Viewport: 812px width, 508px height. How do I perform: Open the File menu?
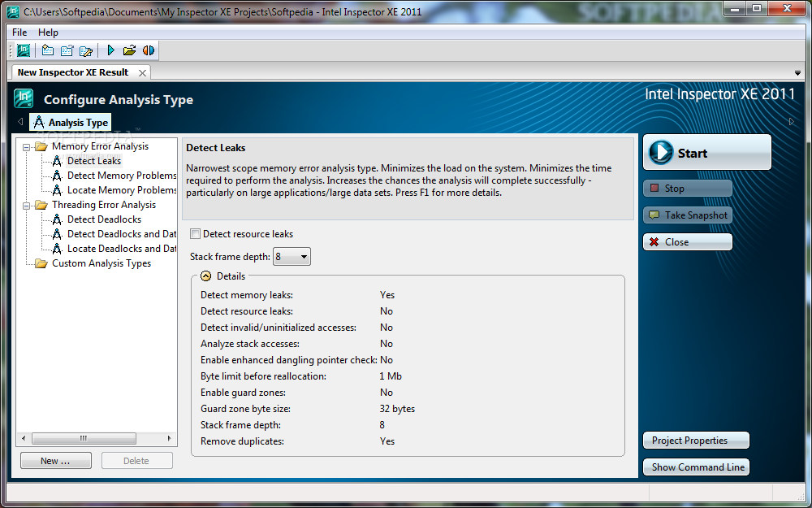(x=19, y=33)
